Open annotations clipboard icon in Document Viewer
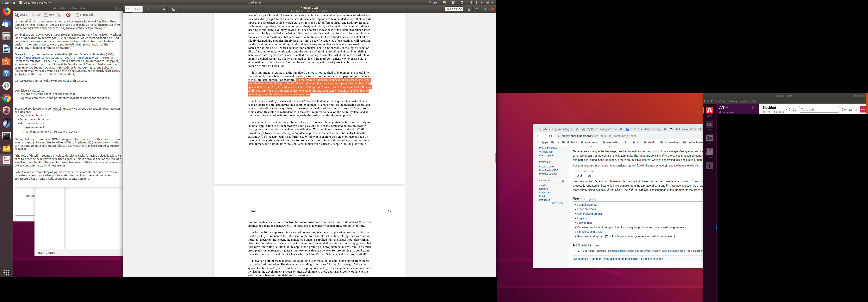868x302 pixels. pos(174,9)
